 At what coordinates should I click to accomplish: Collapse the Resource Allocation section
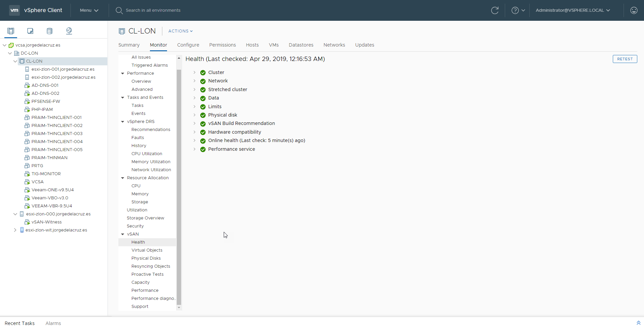123,178
